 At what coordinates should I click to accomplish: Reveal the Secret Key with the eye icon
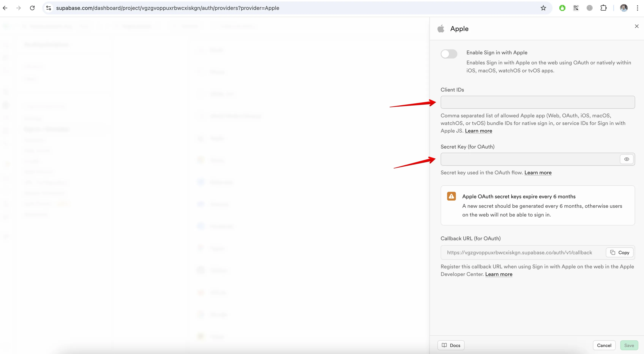(x=627, y=159)
